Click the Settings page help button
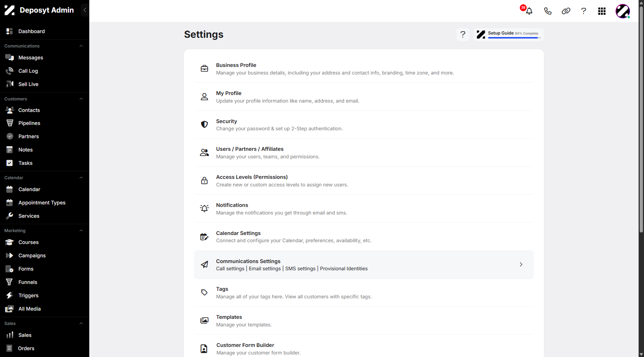 pyautogui.click(x=463, y=34)
